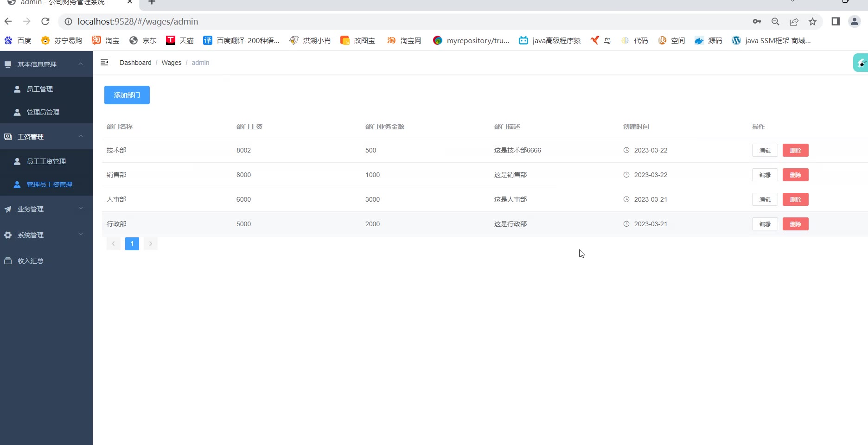Image resolution: width=868 pixels, height=445 pixels.
Task: Open the 百度翻译 bookmark
Action: [241, 40]
